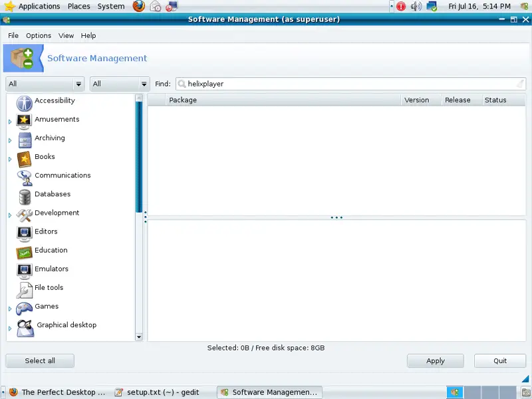
Task: Click the Communications category icon
Action: 25,178
